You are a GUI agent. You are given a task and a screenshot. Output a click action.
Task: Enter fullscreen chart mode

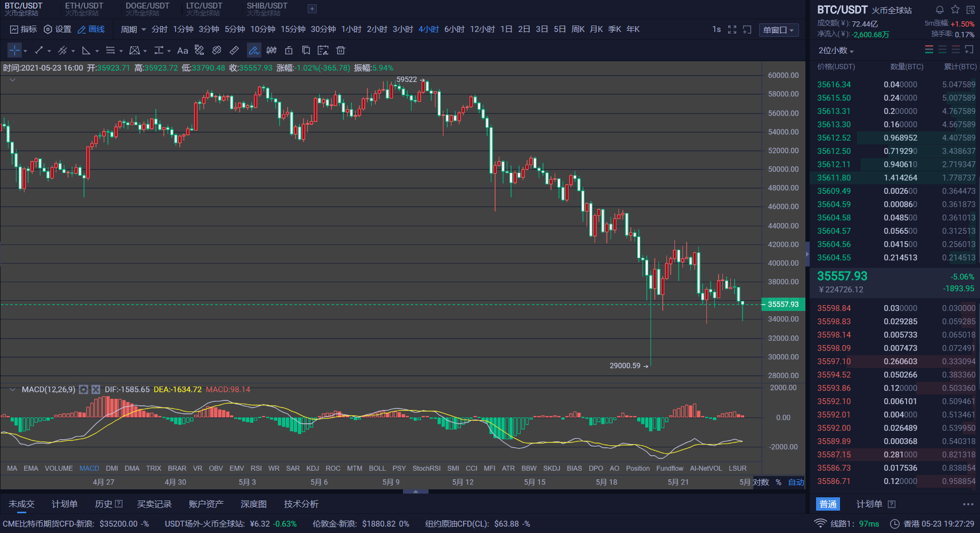click(732, 30)
